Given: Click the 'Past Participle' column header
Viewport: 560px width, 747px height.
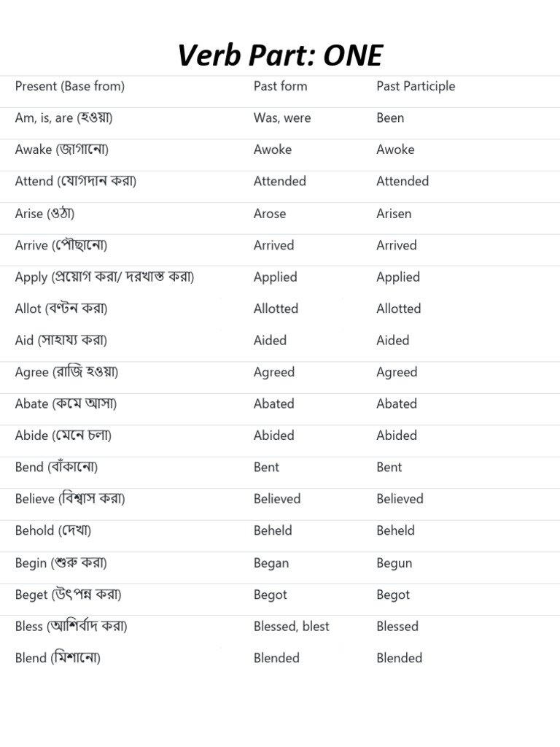Looking at the screenshot, I should 416,86.
